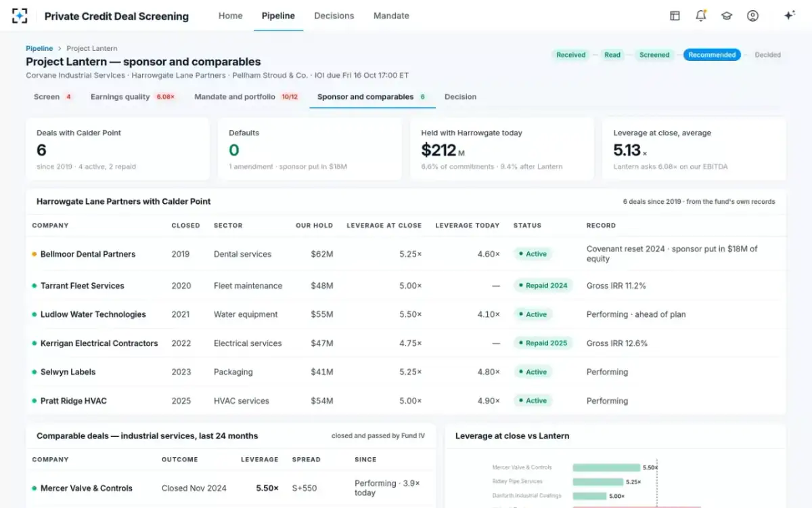Viewport: 812px width, 508px height.
Task: Click the graduation cap learning icon
Action: click(x=727, y=16)
